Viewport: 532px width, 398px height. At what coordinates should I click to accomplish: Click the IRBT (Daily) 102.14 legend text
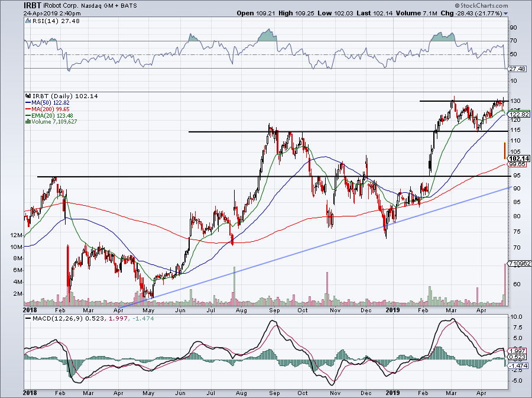(64, 96)
